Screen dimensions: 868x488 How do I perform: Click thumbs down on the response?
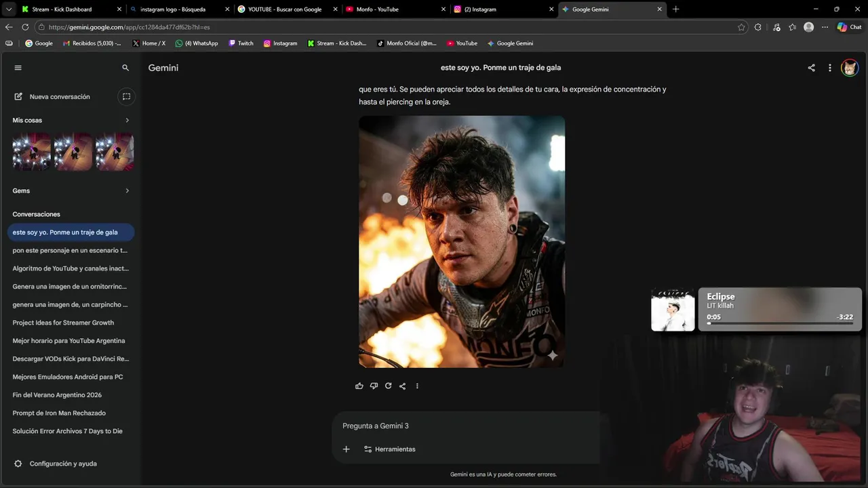point(374,386)
